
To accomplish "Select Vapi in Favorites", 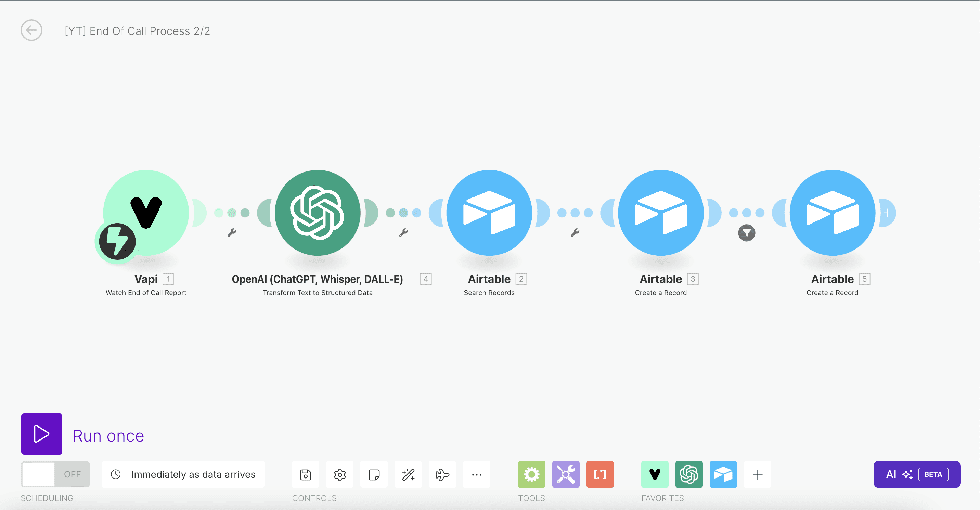I will coord(655,474).
